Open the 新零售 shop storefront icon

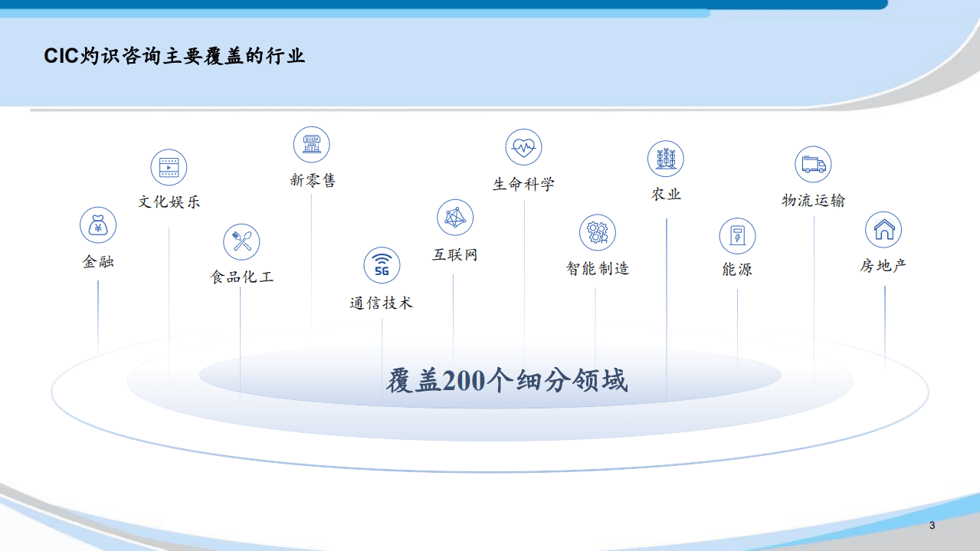pyautogui.click(x=311, y=144)
